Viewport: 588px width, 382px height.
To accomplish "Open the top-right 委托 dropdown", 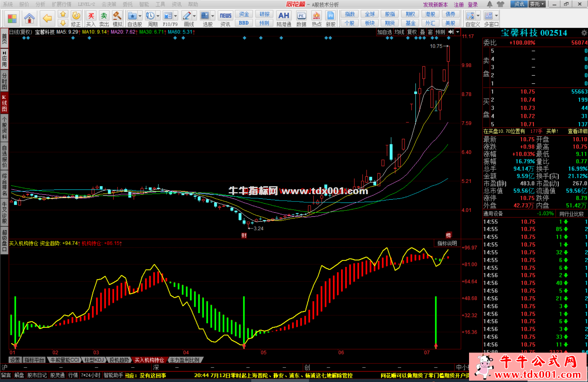I will 537,4.
